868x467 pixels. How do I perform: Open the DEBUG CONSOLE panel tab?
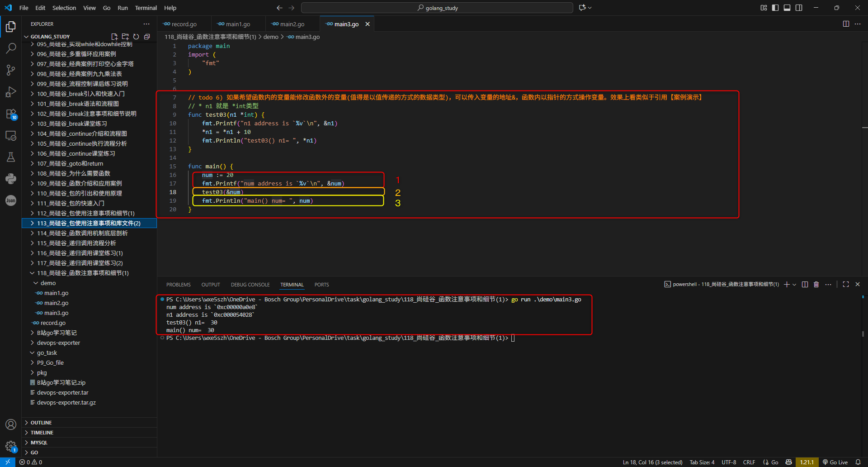(x=250, y=285)
